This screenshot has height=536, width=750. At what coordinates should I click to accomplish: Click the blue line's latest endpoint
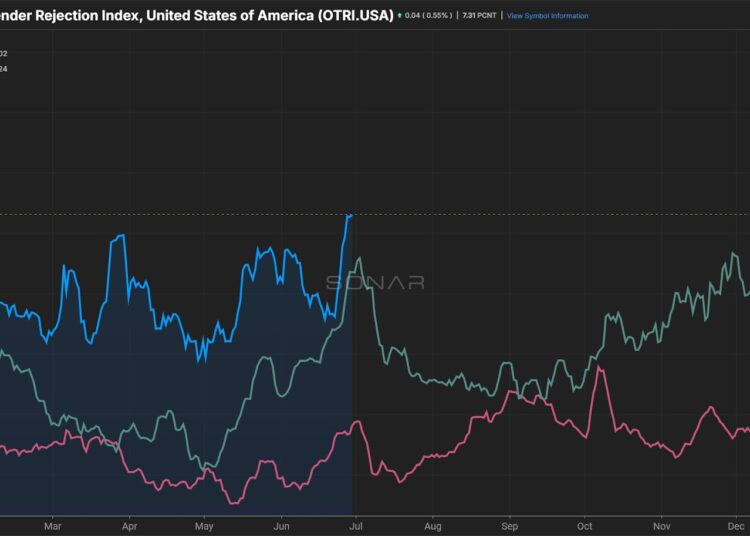click(x=350, y=215)
